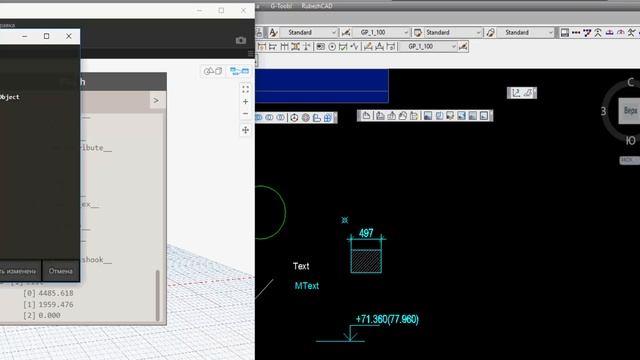
Task: Open the RubiusCAD menu
Action: (317, 6)
